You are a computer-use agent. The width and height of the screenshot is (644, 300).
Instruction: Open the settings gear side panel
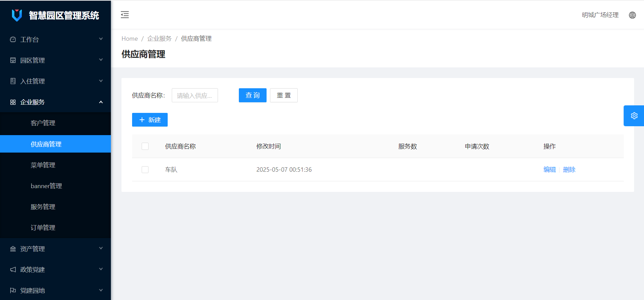(x=634, y=116)
